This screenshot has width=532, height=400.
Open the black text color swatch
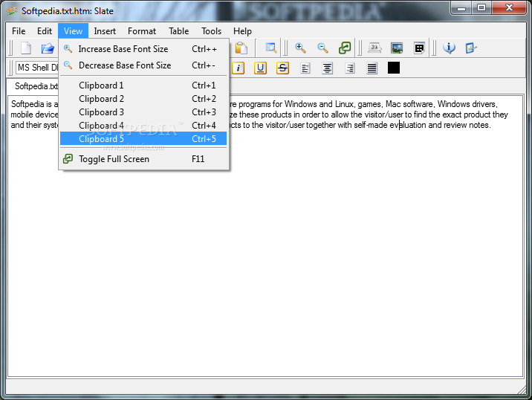click(394, 68)
